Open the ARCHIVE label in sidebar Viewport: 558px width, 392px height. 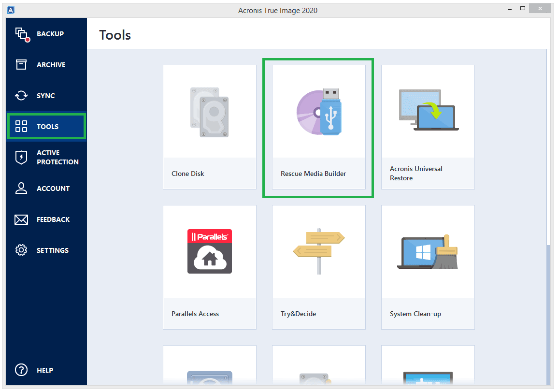point(51,65)
